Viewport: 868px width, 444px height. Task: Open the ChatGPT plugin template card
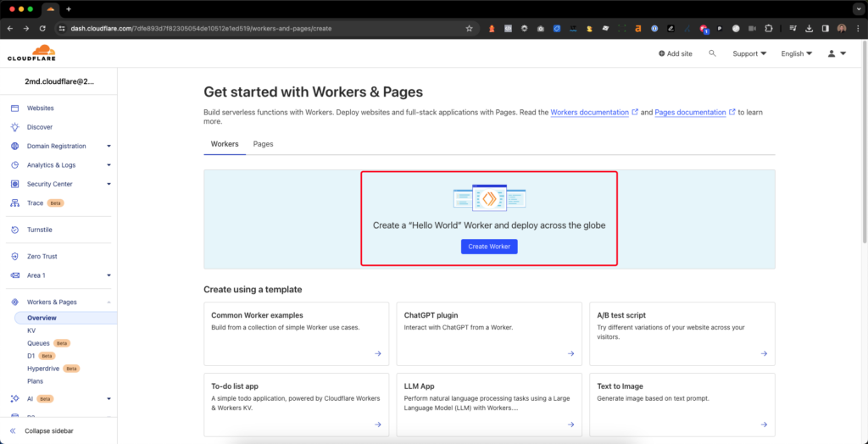[489, 334]
